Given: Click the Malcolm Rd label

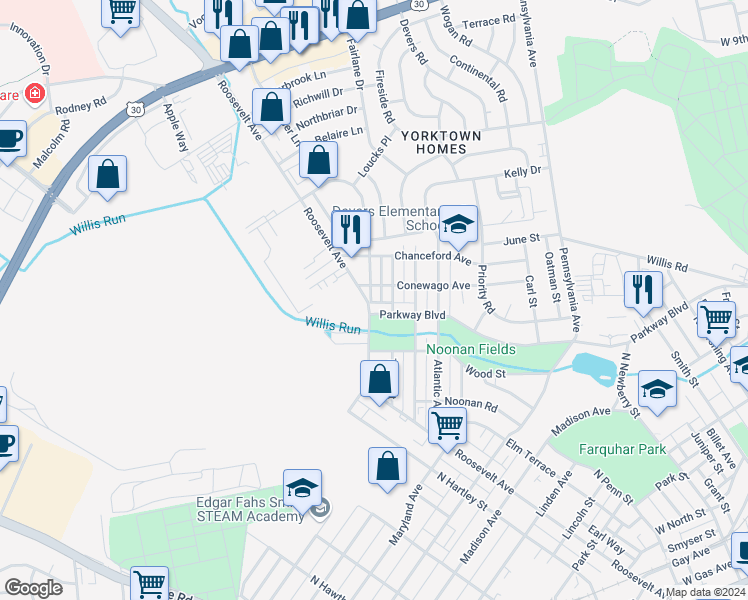Looking at the screenshot, I should (52, 144).
